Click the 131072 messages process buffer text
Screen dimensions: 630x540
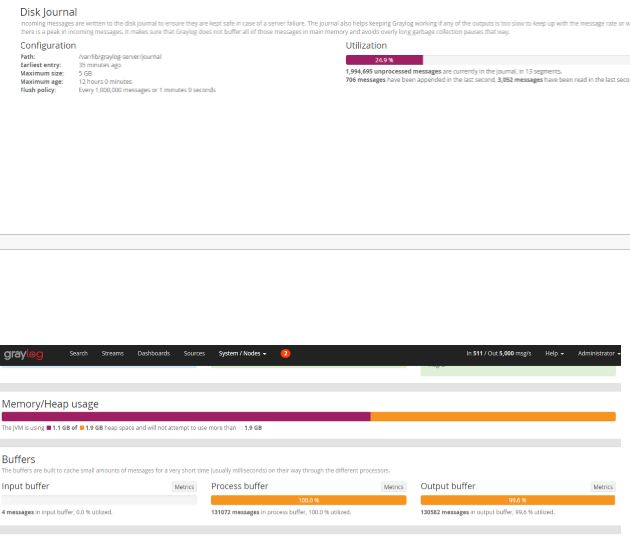235,512
